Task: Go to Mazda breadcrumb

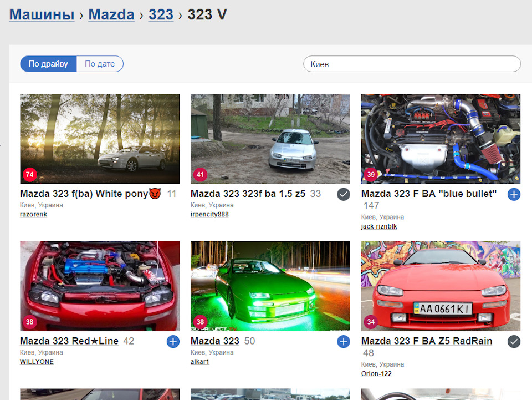Action: [111, 14]
